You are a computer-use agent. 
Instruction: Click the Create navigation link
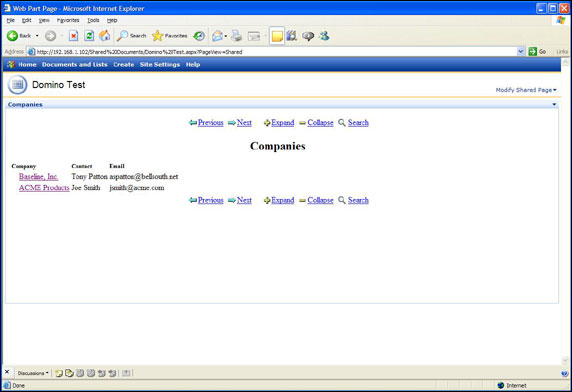click(x=124, y=65)
